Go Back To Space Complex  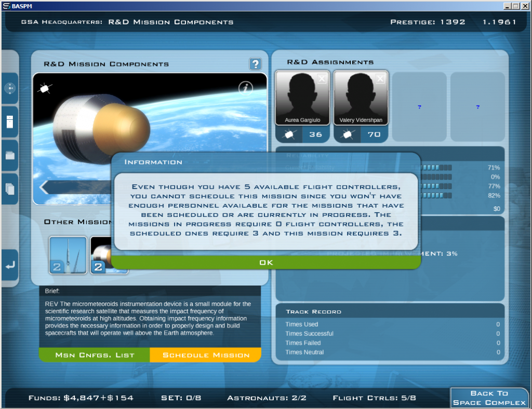click(489, 398)
